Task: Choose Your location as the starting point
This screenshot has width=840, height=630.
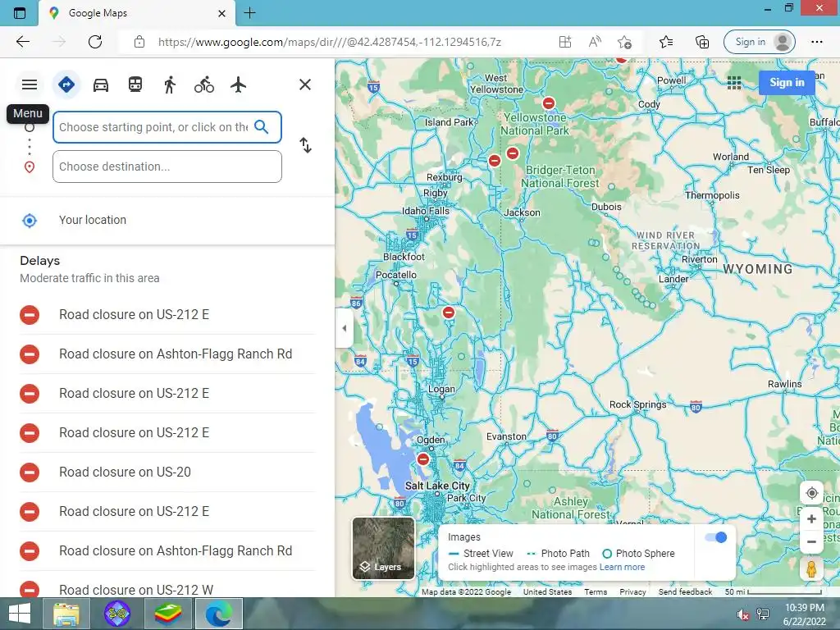Action: (x=167, y=220)
